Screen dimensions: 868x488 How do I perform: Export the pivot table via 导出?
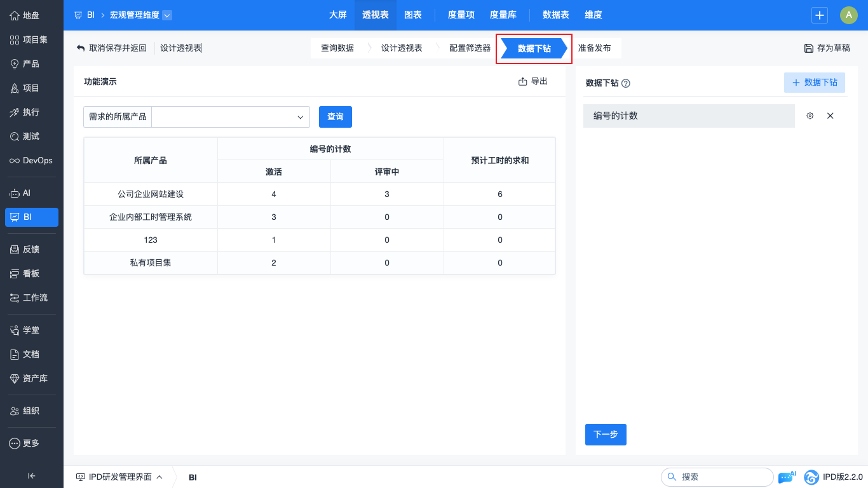point(533,81)
